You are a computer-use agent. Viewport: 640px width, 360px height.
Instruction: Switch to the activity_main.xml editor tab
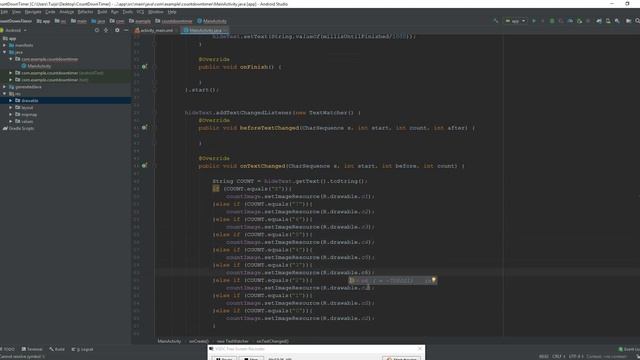tap(156, 30)
